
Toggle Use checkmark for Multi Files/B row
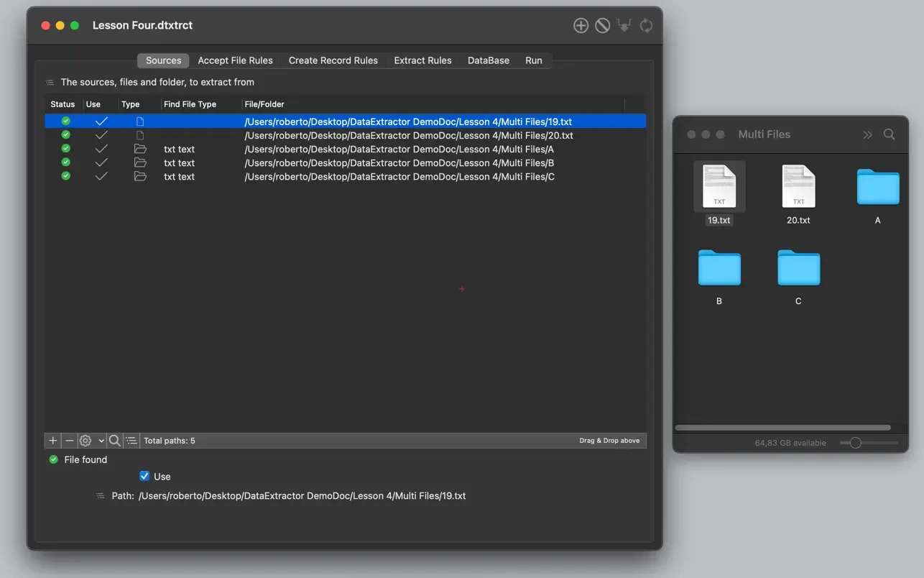click(101, 163)
